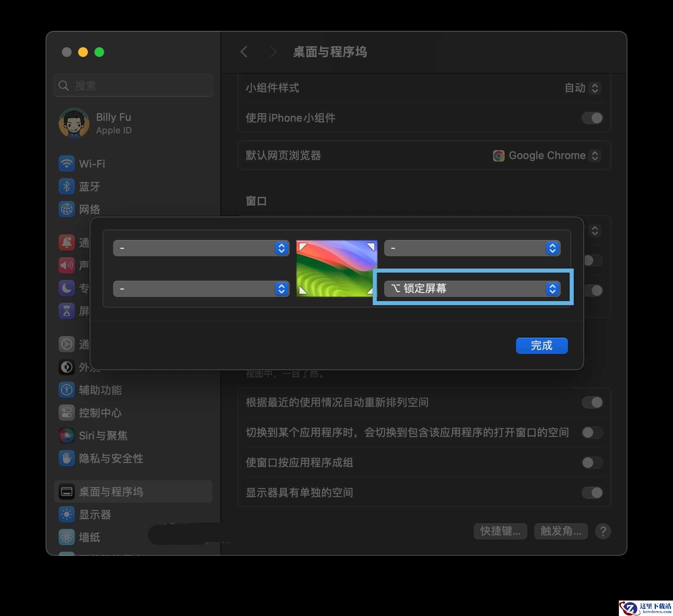Enable 使窗口按应用程序成组 switch

(592, 463)
